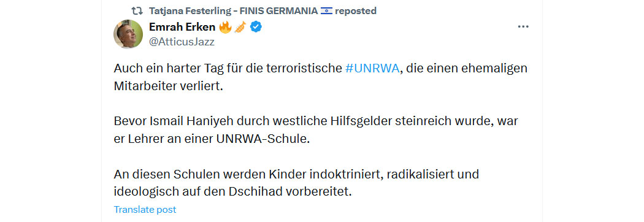Click the repost arrows icon above the post
This screenshot has width=644, height=222.
(137, 11)
